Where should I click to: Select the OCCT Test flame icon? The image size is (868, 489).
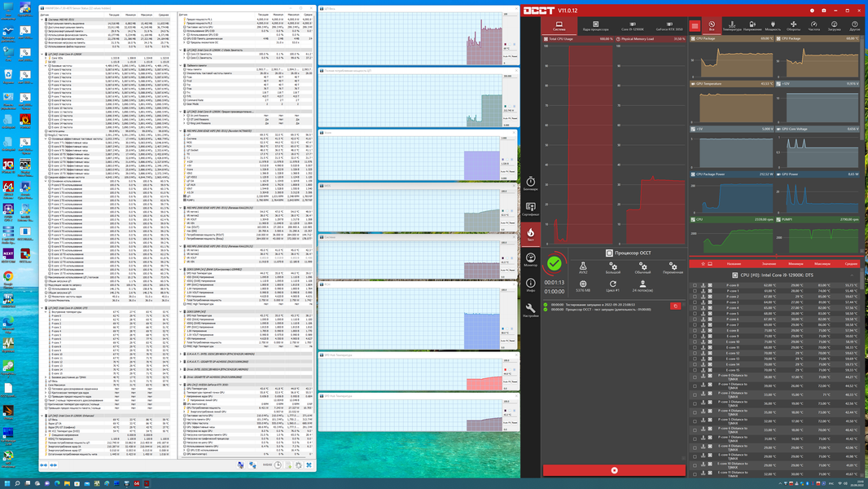(x=530, y=233)
